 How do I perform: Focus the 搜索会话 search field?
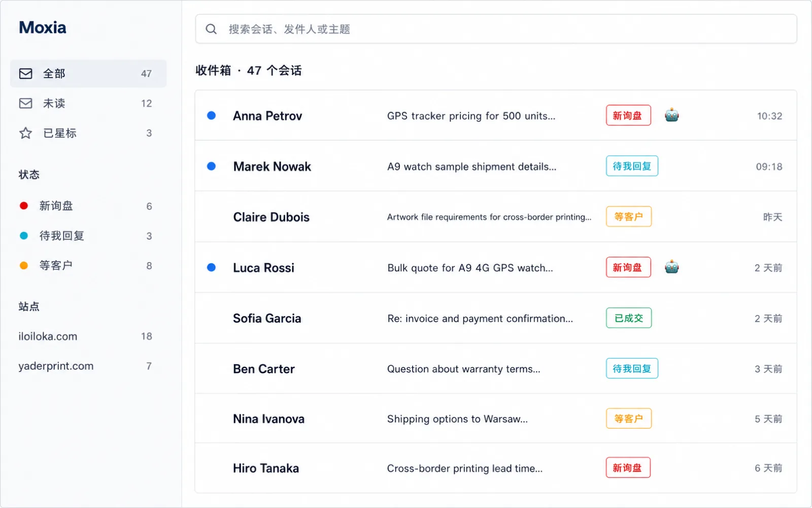pos(496,29)
